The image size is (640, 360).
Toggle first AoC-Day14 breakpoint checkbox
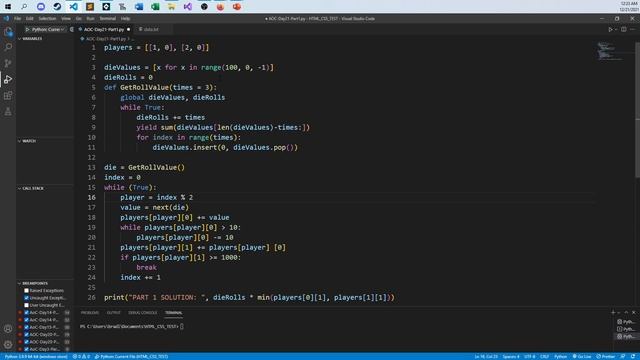(27, 313)
